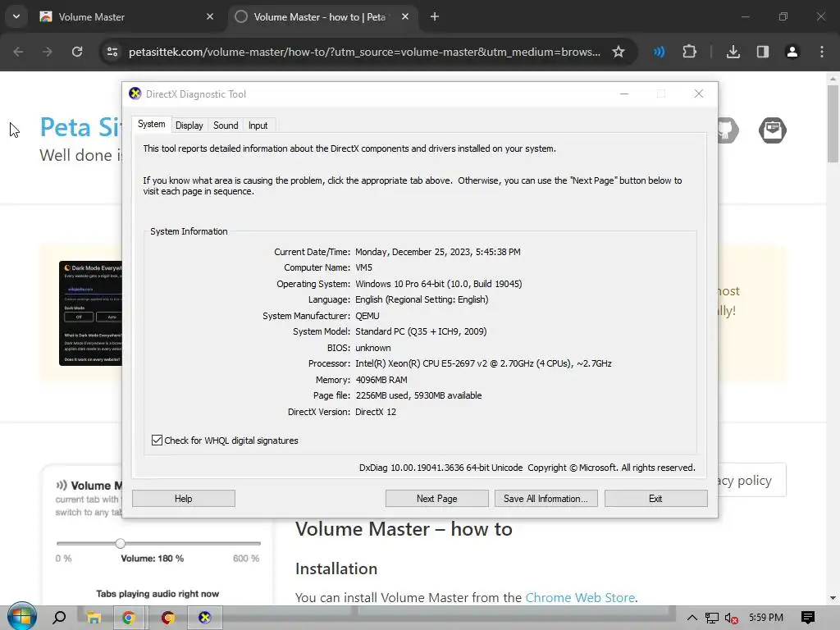The image size is (840, 630).
Task: Click the 5:59 PM taskbar clock
Action: (x=766, y=618)
